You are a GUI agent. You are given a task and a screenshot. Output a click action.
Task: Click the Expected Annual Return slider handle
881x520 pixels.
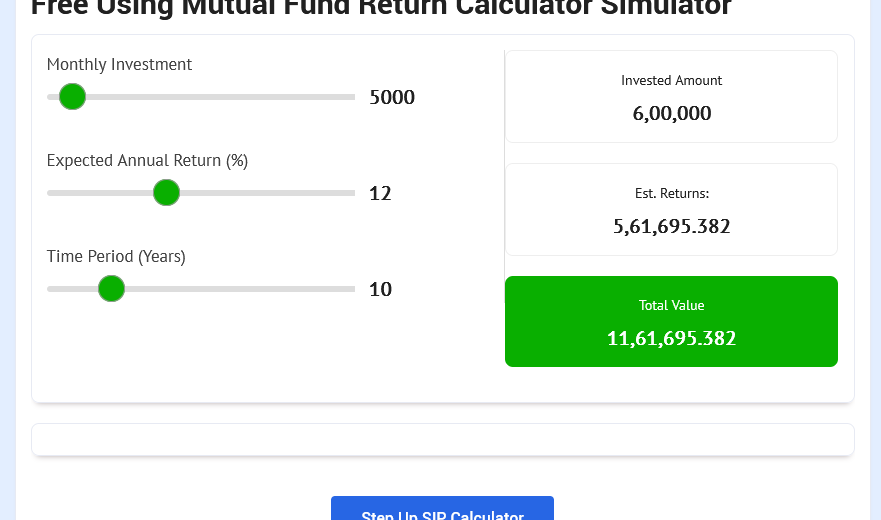pyautogui.click(x=166, y=193)
